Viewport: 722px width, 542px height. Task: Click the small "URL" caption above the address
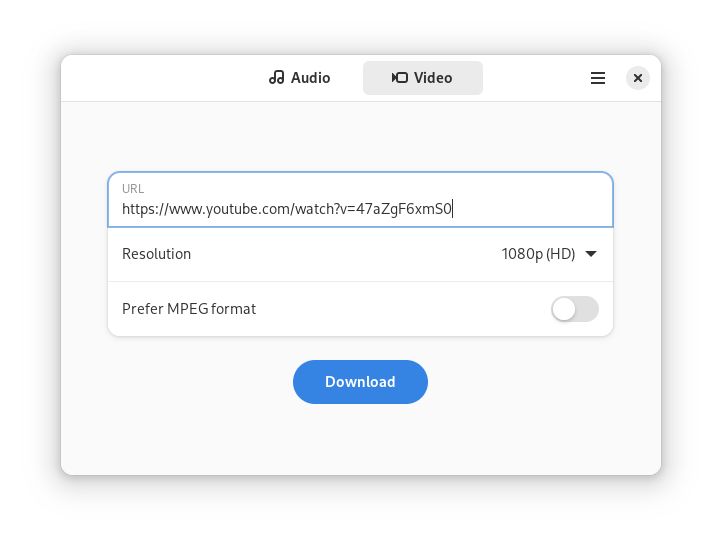(x=133, y=188)
